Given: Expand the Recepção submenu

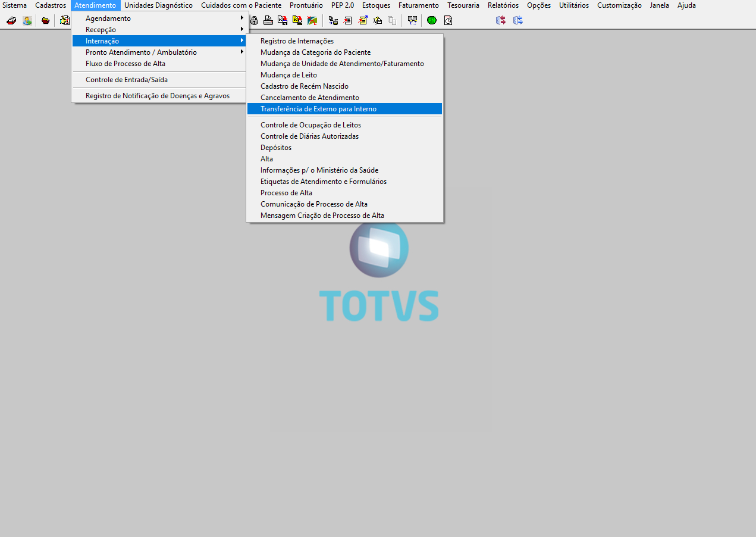Looking at the screenshot, I should [159, 30].
